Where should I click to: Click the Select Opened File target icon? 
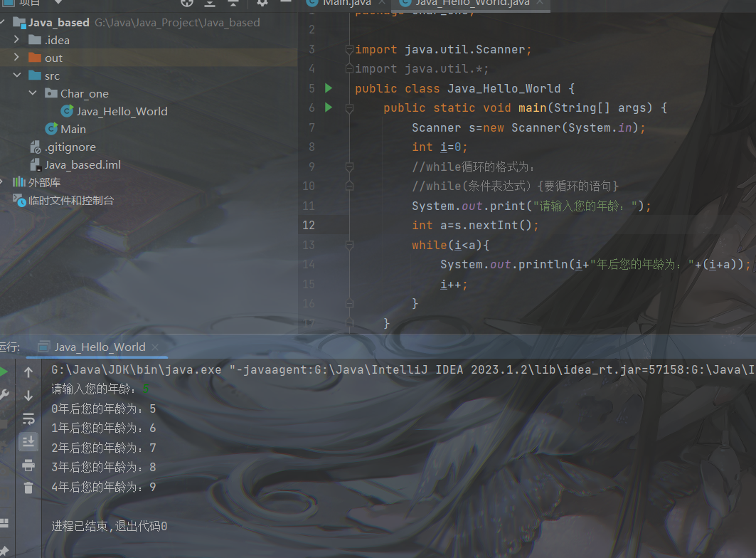coord(186,3)
